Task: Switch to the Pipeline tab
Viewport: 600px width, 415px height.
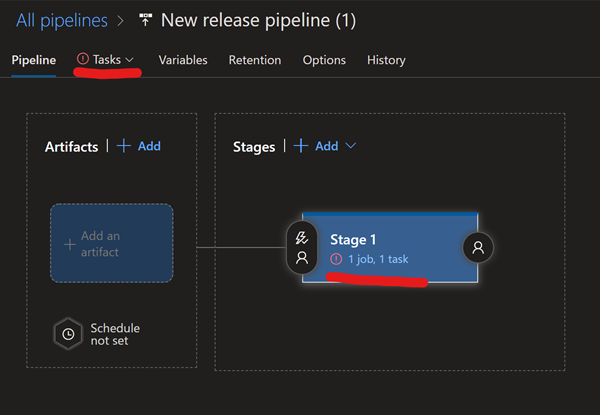Action: tap(34, 60)
